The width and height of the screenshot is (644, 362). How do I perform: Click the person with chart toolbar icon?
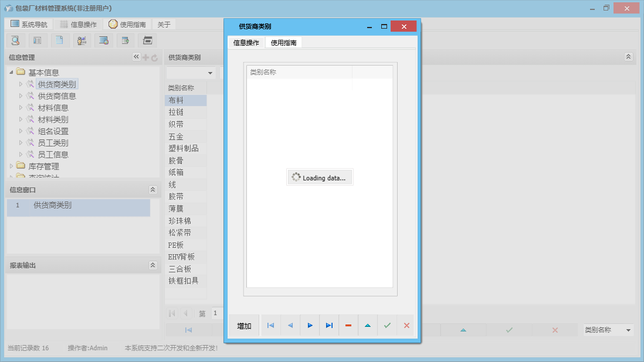pos(82,40)
